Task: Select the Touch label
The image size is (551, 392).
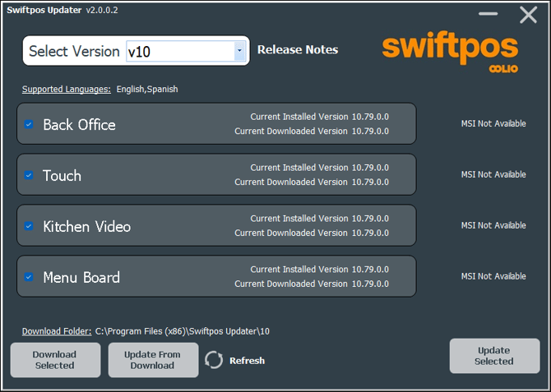Action: [62, 176]
